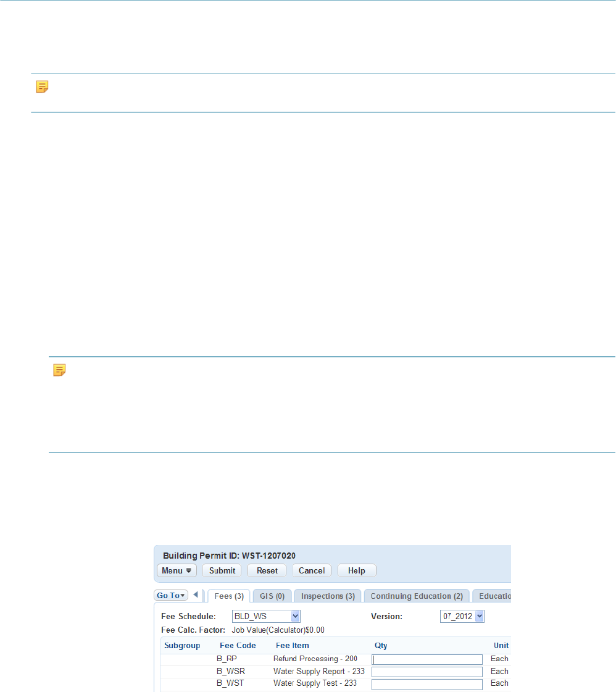Click 'Water Supply Report - 233' fee item
616x692 pixels.
[x=319, y=671]
